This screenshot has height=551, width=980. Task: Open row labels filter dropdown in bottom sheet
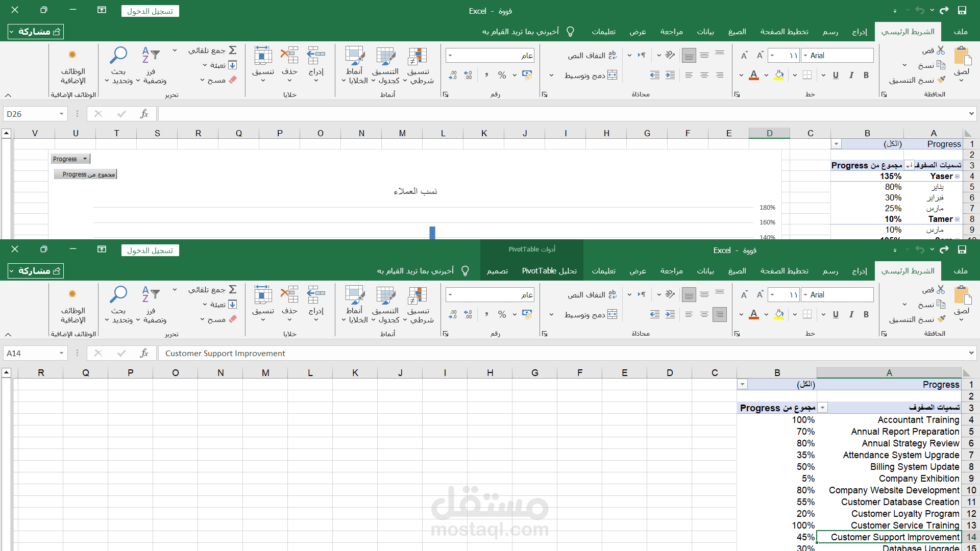click(x=823, y=408)
